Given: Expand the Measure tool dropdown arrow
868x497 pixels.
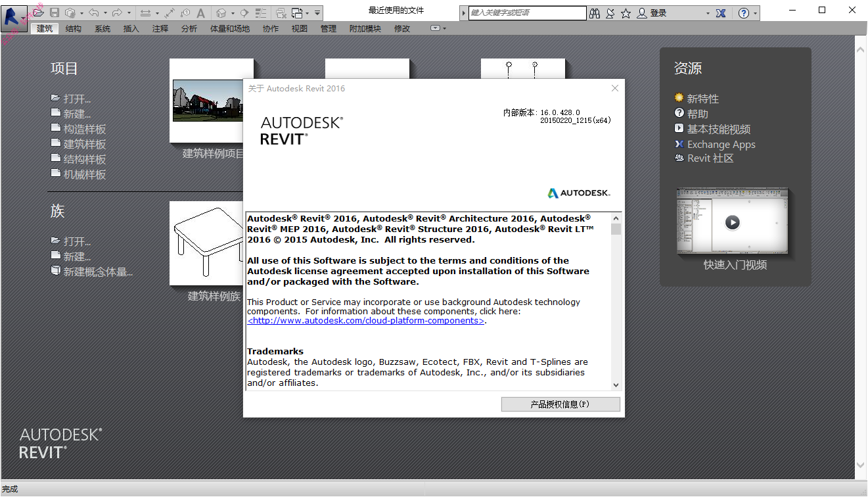Looking at the screenshot, I should pos(158,13).
